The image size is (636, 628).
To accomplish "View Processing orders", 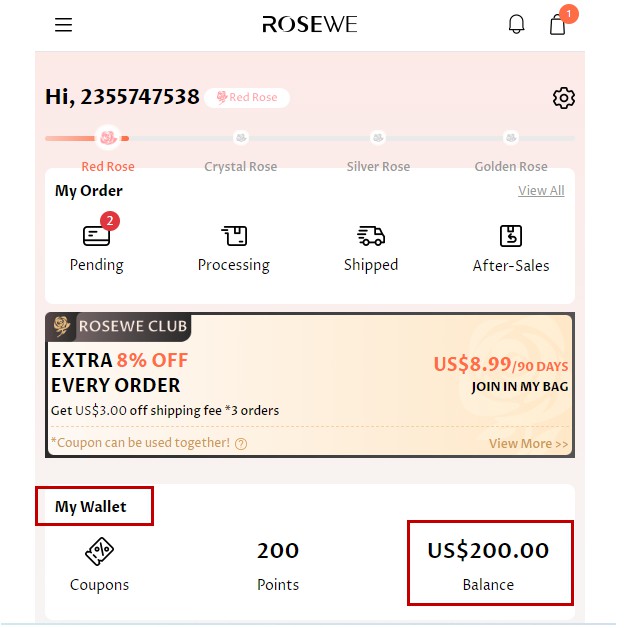I will pos(234,249).
